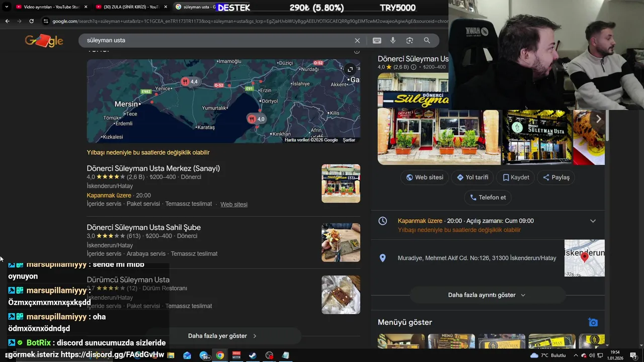
Task: Reload the Google search page
Action: (x=31, y=21)
